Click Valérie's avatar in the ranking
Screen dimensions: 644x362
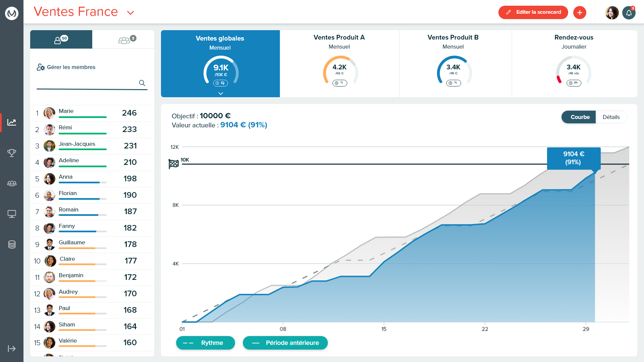point(49,343)
